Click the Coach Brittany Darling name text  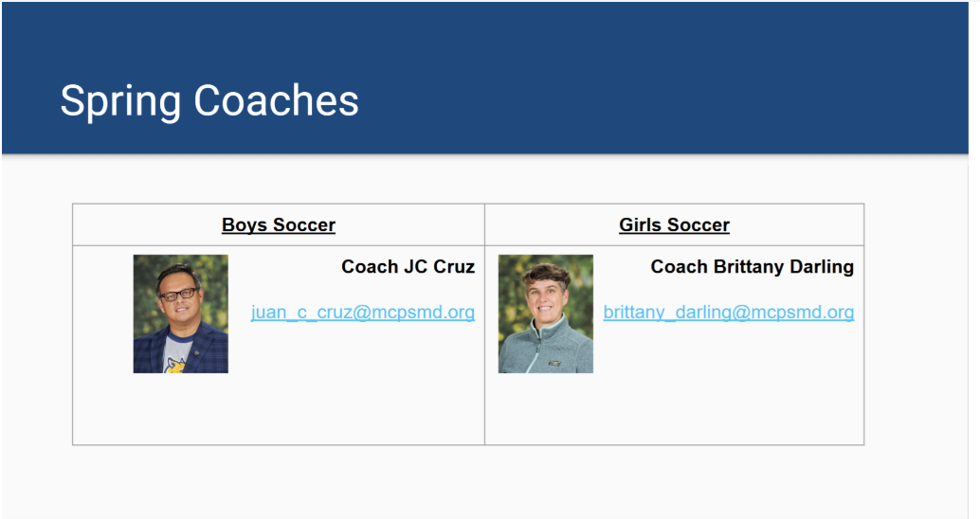coord(752,267)
